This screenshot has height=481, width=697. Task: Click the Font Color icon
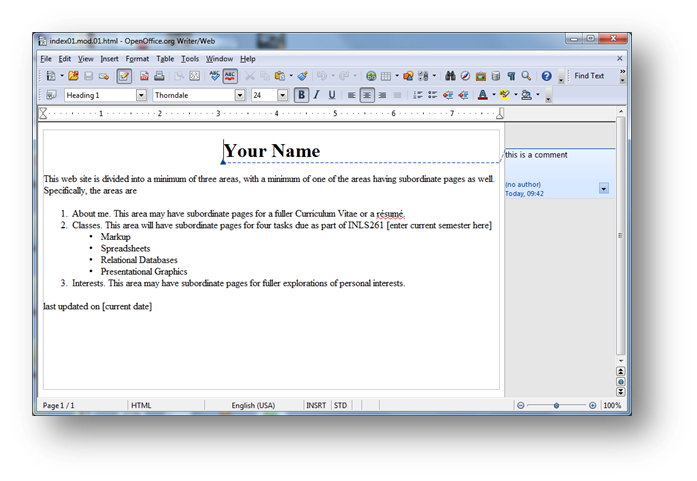click(x=482, y=96)
